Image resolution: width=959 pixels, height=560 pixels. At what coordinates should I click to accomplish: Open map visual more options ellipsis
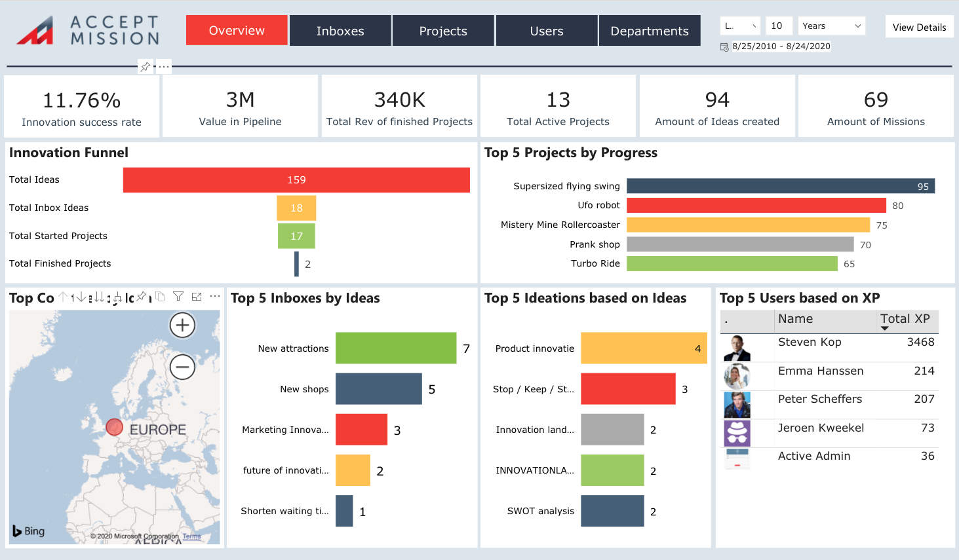tap(215, 297)
